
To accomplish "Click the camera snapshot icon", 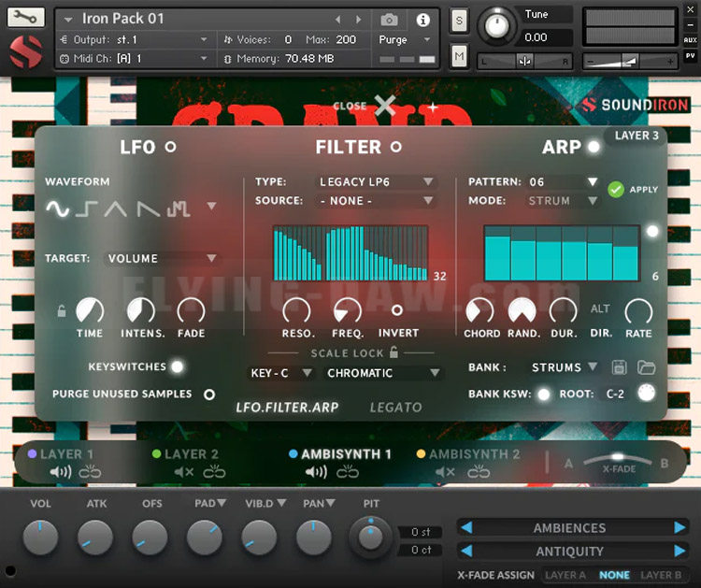I will tap(389, 20).
